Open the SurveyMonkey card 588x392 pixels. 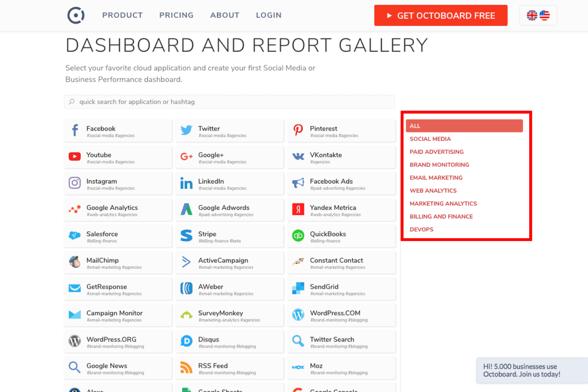(230, 315)
